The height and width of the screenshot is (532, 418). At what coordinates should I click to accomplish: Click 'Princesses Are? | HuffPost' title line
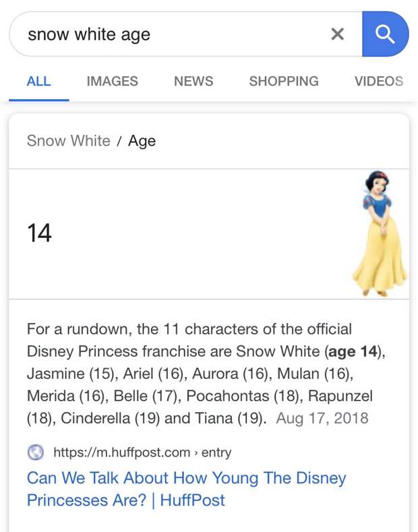(126, 500)
